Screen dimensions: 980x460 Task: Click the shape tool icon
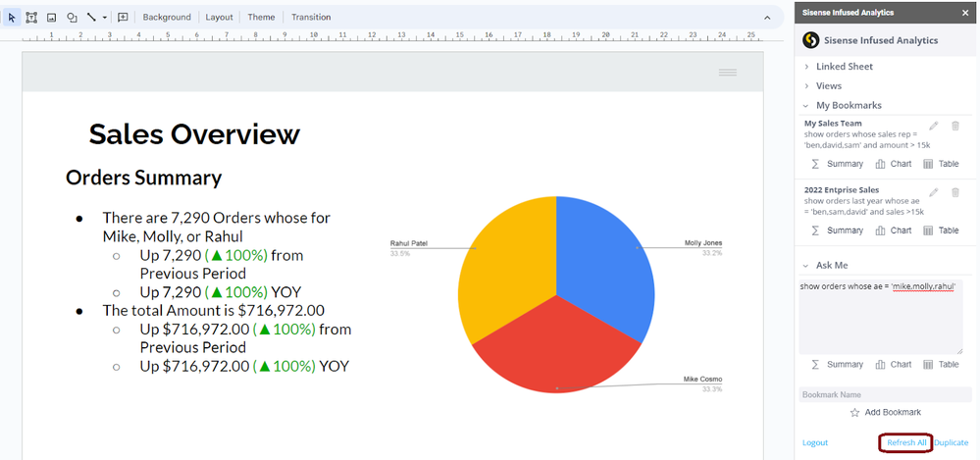(72, 18)
